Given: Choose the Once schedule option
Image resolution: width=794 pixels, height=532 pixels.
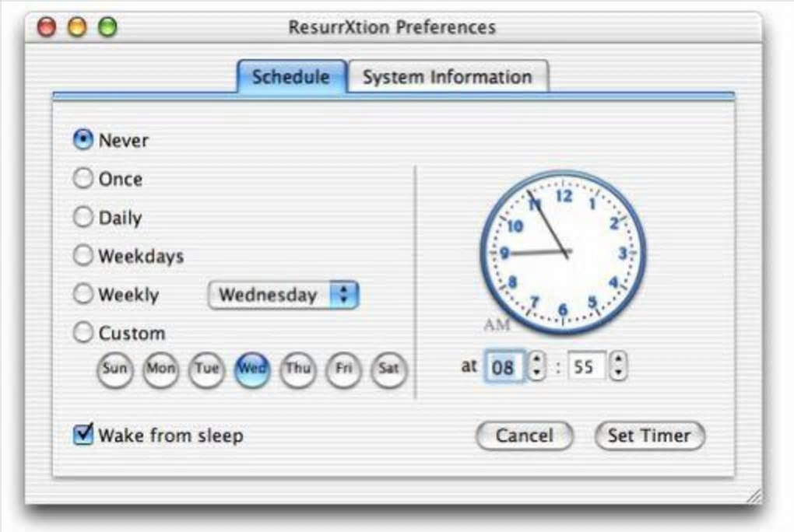Looking at the screenshot, I should 83,178.
